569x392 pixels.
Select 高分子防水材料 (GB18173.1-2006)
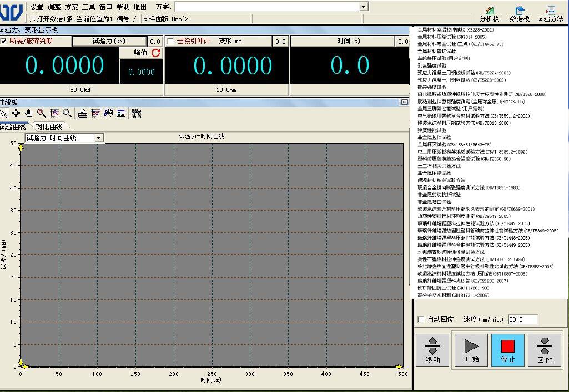click(453, 296)
